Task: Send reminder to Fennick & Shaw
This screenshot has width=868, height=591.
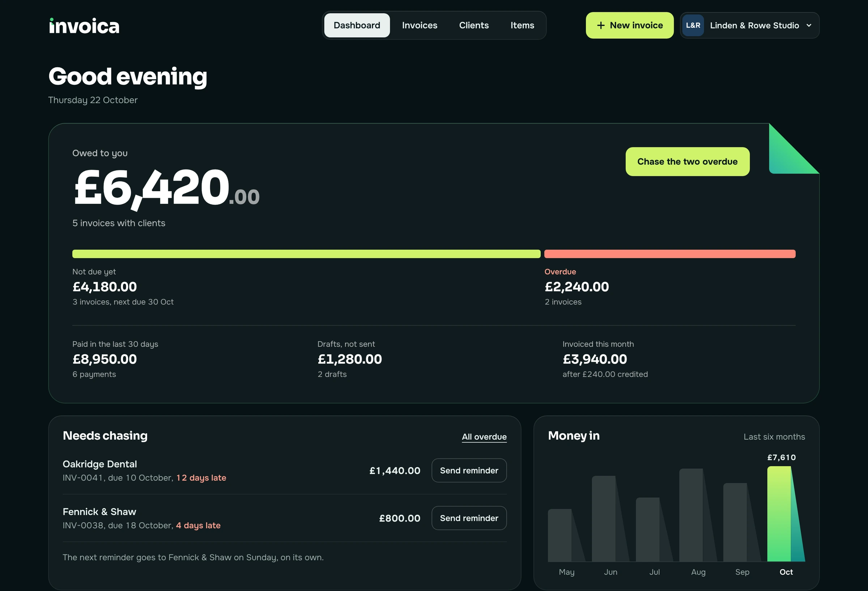Action: pos(469,518)
